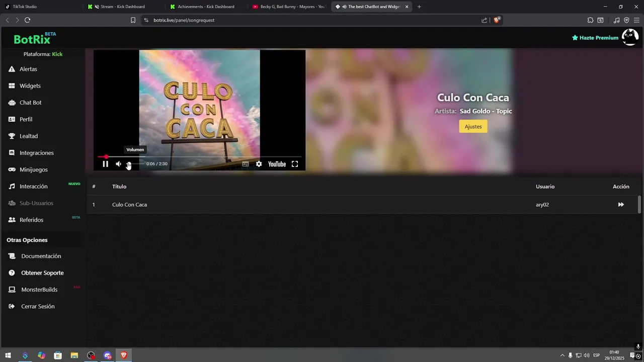The height and width of the screenshot is (362, 644).
Task: Open the video player settings gear
Action: pyautogui.click(x=259, y=164)
